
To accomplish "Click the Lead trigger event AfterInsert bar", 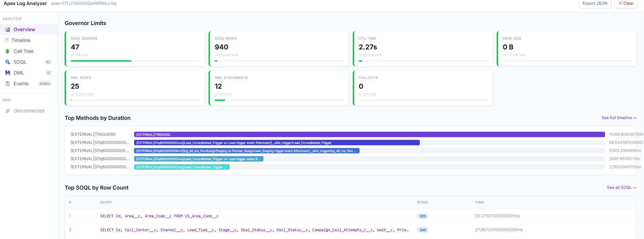I will [x=277, y=143].
